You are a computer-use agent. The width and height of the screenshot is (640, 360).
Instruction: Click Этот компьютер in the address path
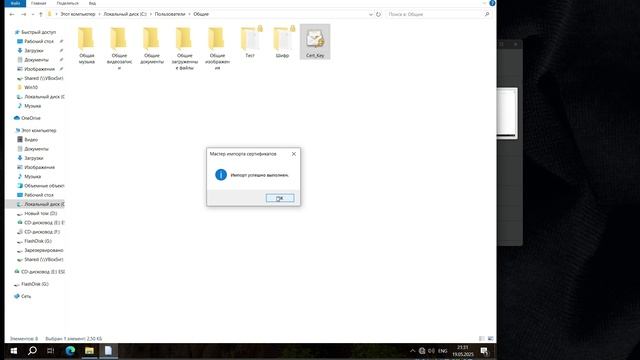[x=78, y=14]
